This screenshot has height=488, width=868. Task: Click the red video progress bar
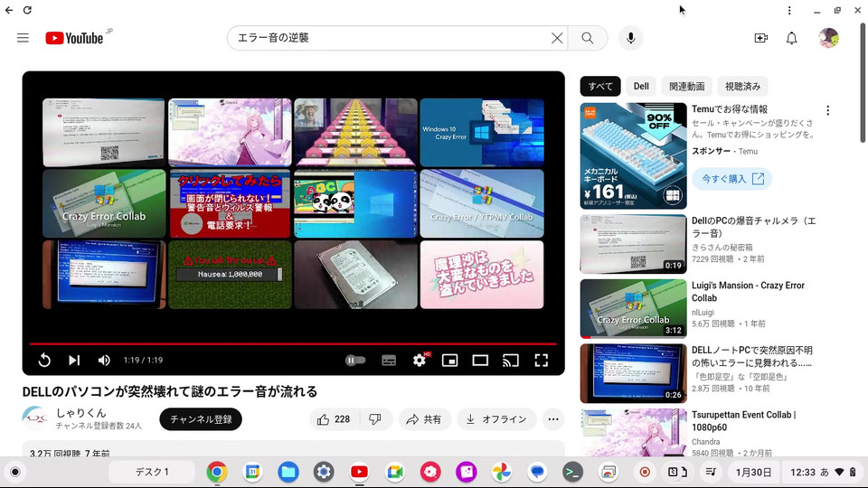[x=293, y=343]
